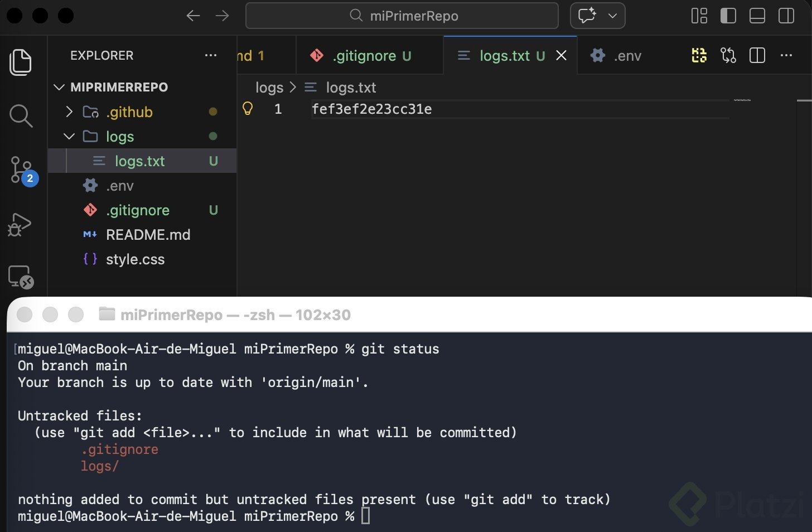812x532 pixels.
Task: Toggle the secondary sidebar visibility
Action: coord(786,16)
